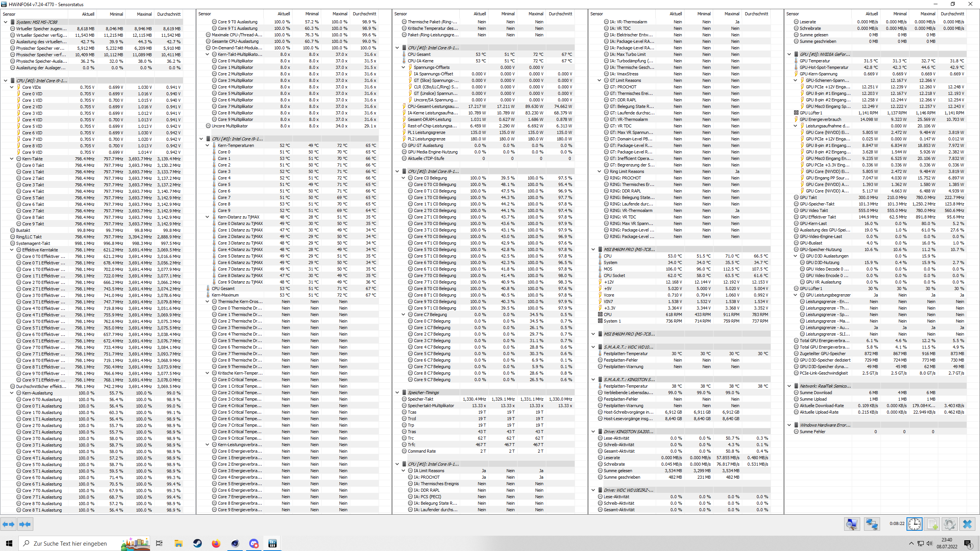Image resolution: width=980 pixels, height=551 pixels.
Task: Close the sensor window with the blue X button
Action: coord(969,524)
